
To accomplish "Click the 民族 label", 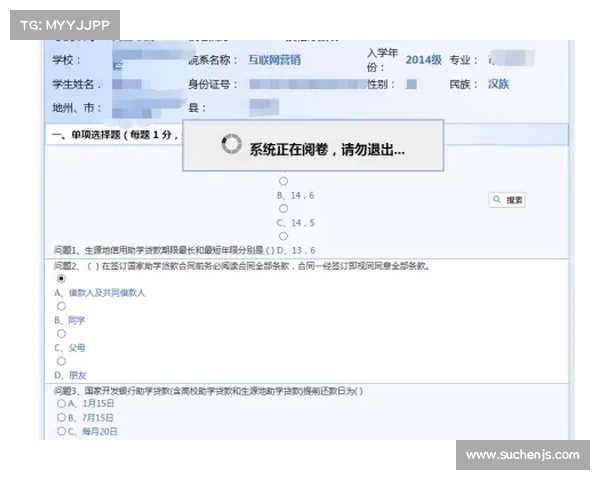I will click(464, 84).
